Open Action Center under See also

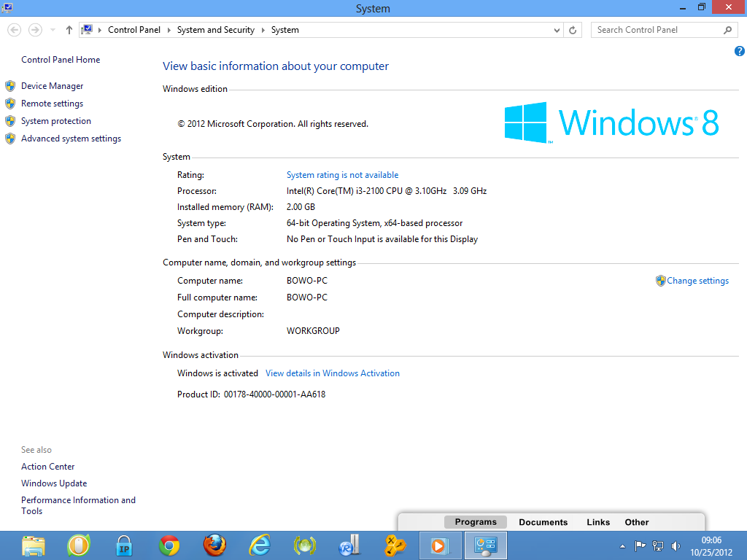(x=47, y=467)
